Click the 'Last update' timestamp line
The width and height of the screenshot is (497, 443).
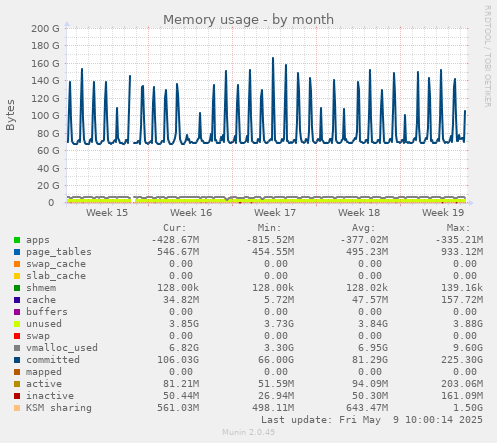point(372,420)
